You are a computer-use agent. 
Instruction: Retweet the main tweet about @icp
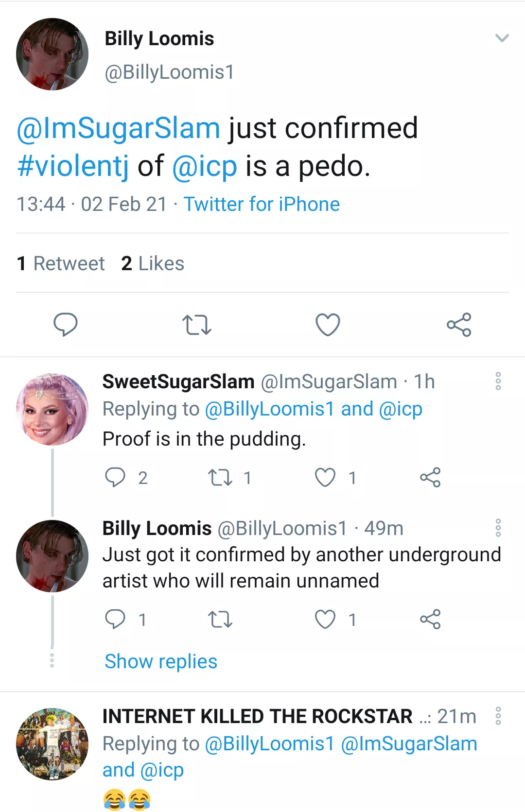[197, 325]
